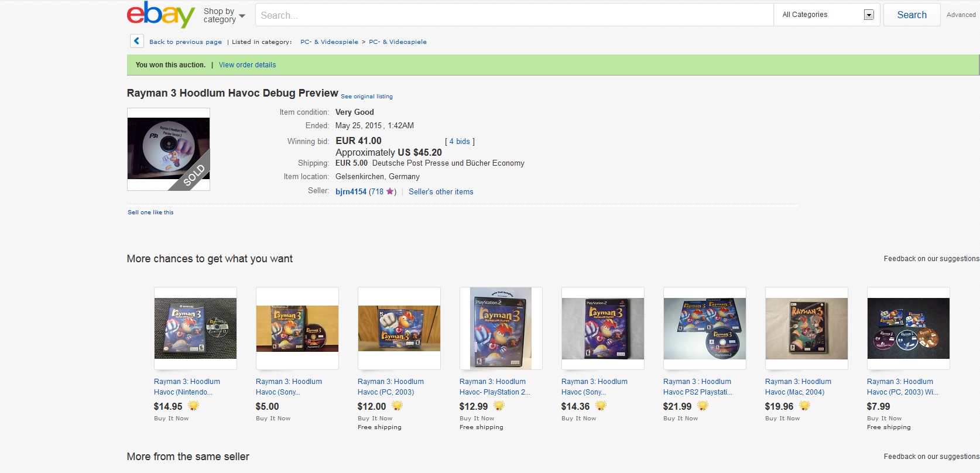Click the eBay logo
The image size is (980, 473).
161,15
